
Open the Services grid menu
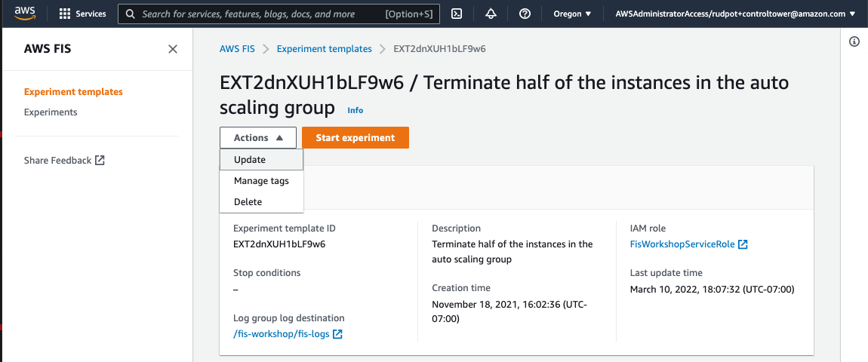coord(82,14)
